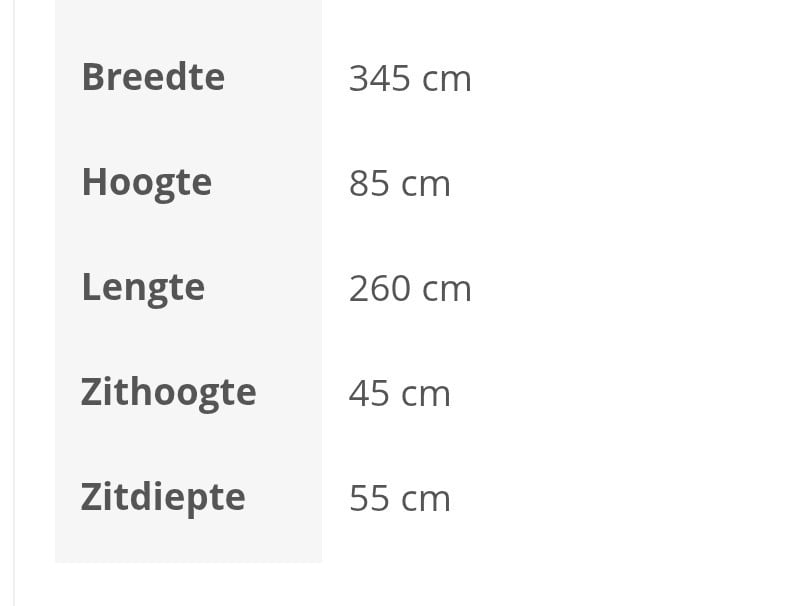Click the Zithoogte label
This screenshot has width=789, height=606.
click(x=168, y=392)
